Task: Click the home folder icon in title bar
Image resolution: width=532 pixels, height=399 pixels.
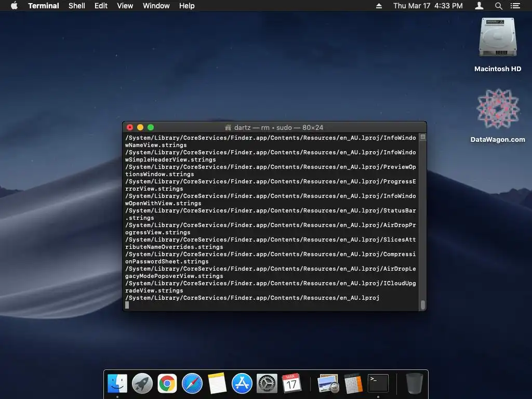Action: [x=228, y=128]
